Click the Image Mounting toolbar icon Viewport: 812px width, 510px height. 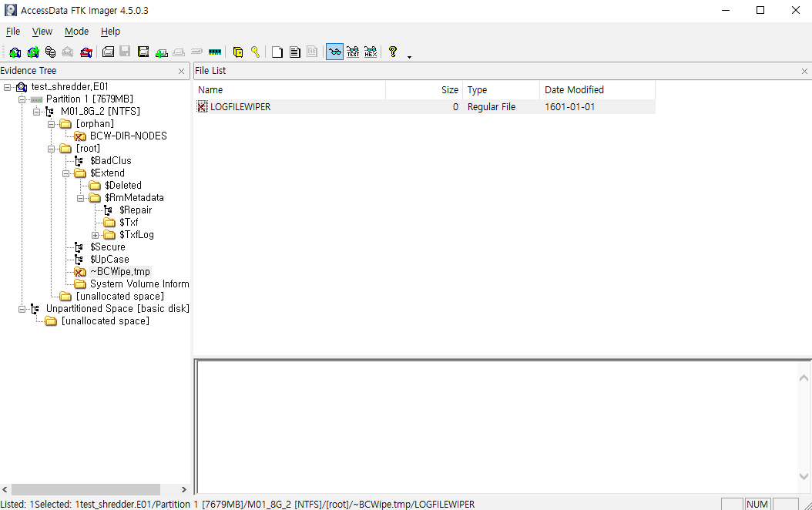50,52
